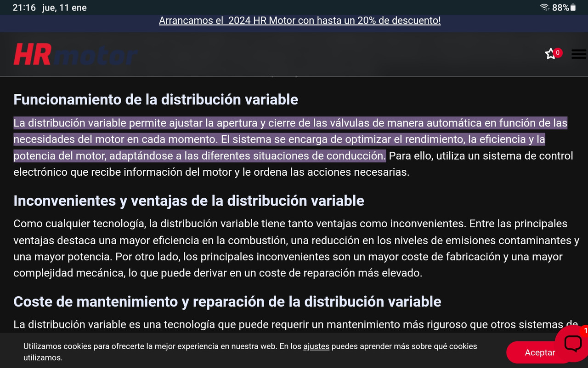Open the hamburger navigation menu
Viewport: 588px width, 368px height.
[578, 54]
